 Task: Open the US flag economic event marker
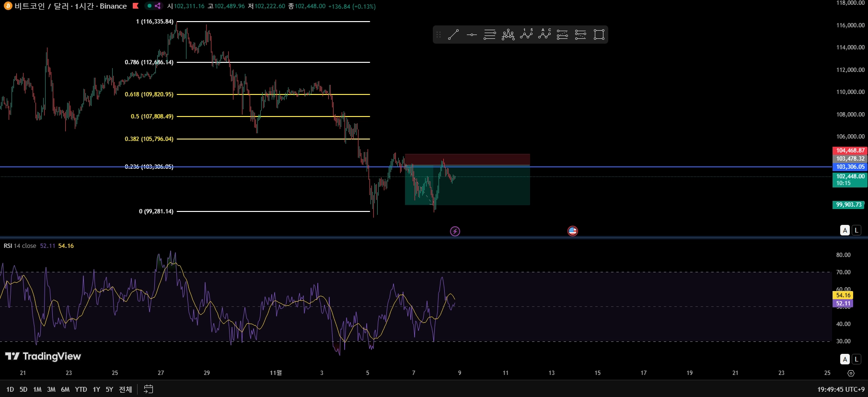point(573,231)
